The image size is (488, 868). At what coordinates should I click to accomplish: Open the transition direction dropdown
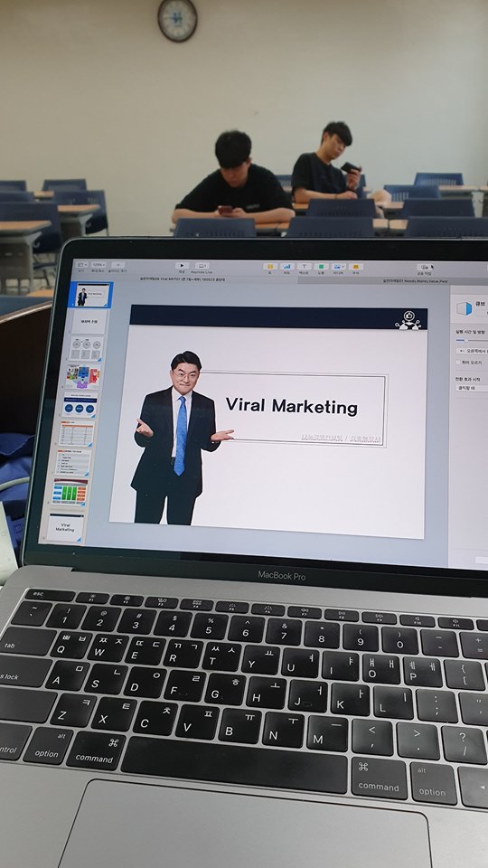point(472,351)
